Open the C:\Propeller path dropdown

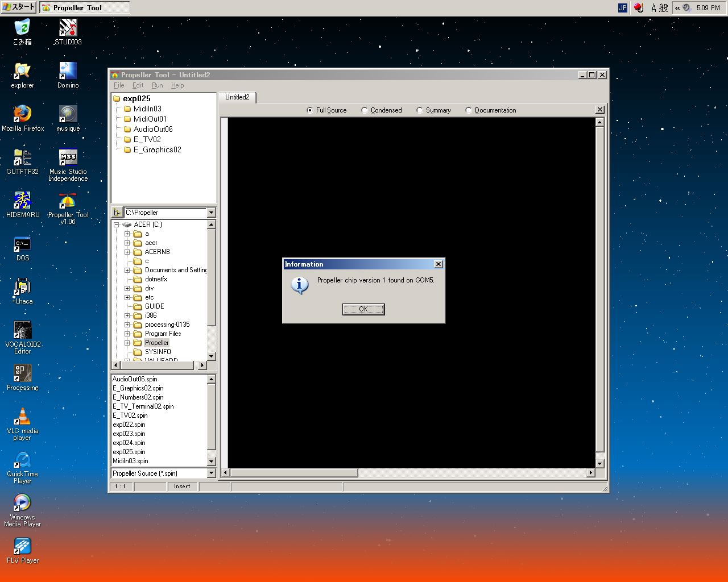point(211,213)
